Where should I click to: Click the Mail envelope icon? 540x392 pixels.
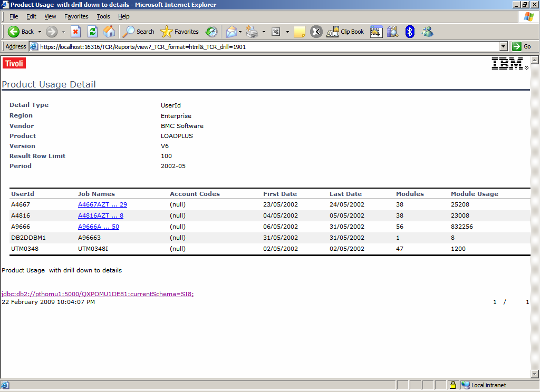(x=232, y=32)
